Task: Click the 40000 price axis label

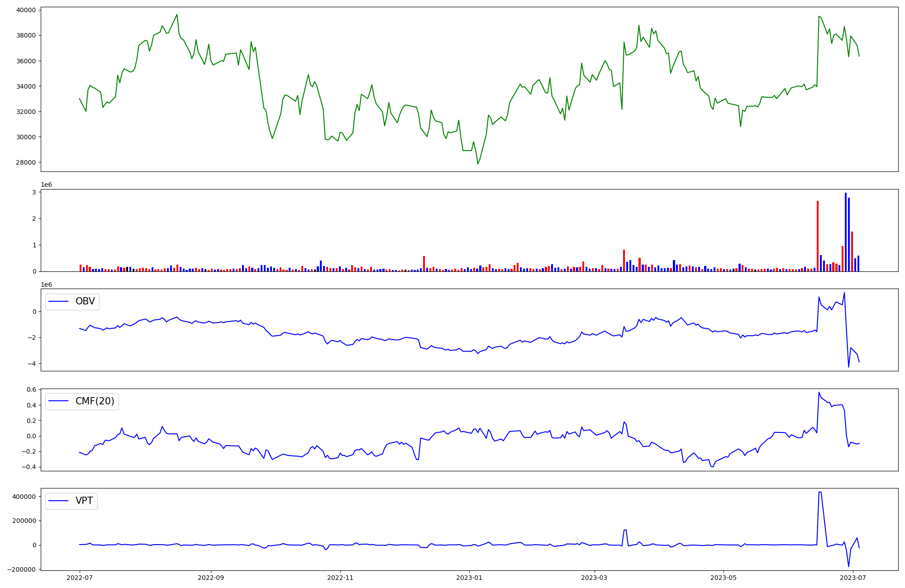Action: point(25,10)
